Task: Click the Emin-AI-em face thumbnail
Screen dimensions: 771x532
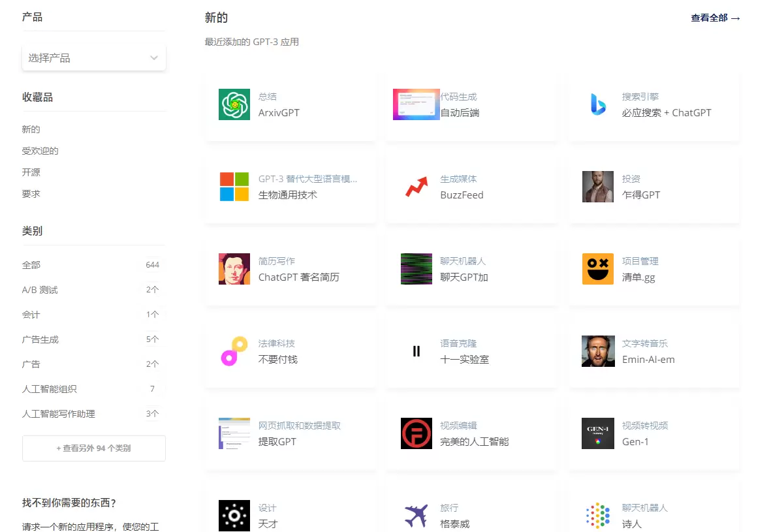Action: pos(598,351)
